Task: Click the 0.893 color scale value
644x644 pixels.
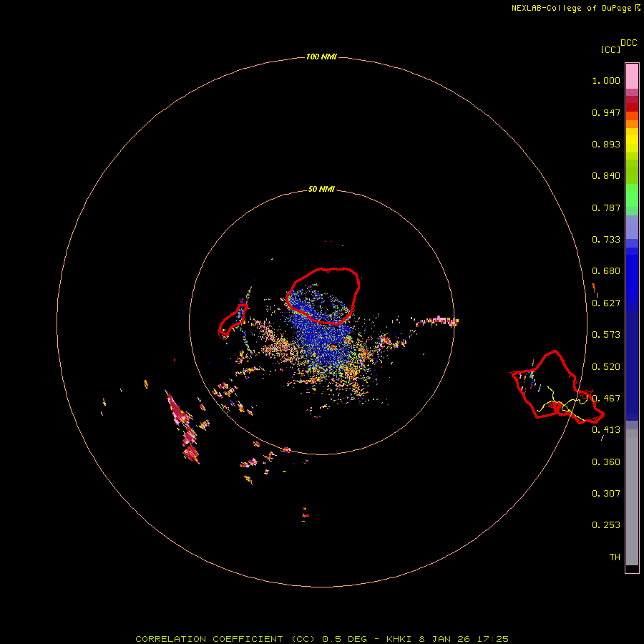Action: (x=606, y=144)
